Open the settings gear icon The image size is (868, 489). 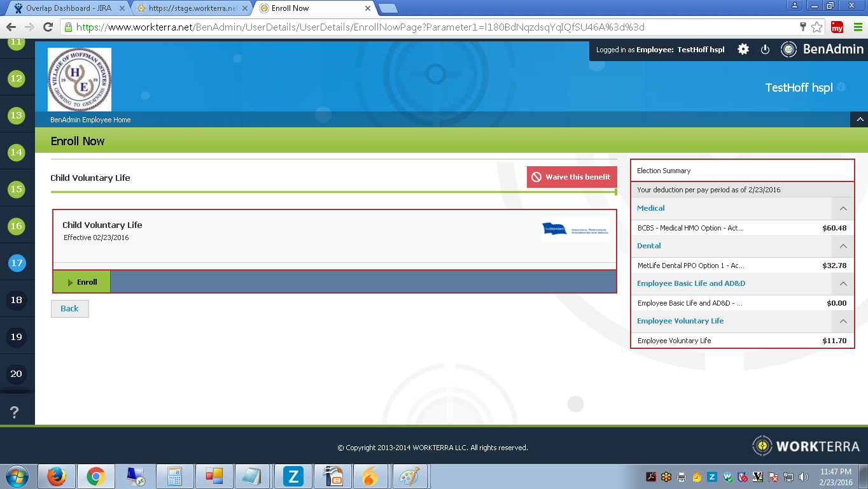(743, 49)
